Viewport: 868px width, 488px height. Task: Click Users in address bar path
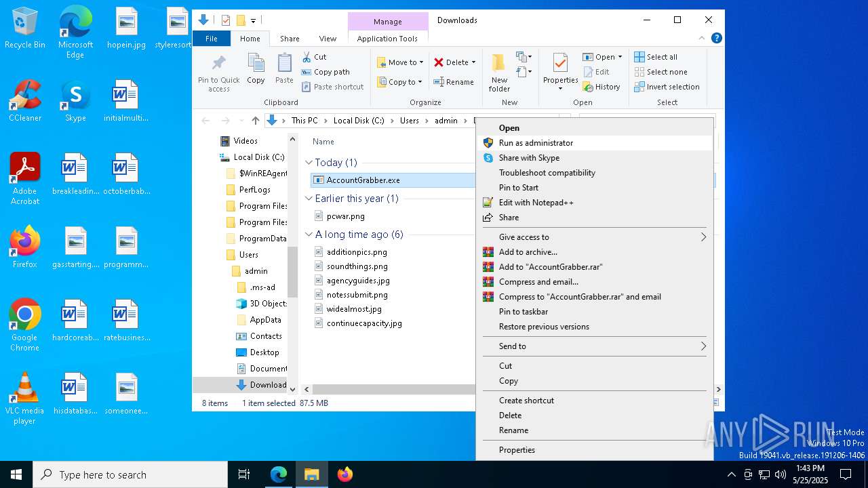pos(410,121)
